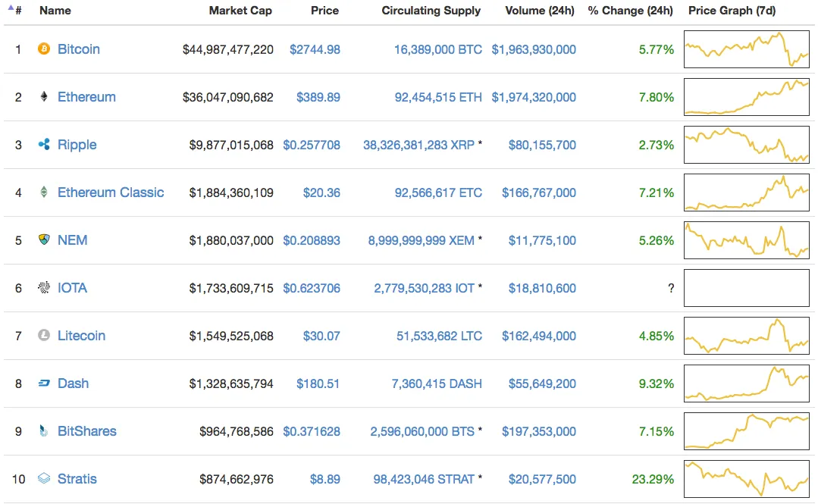The width and height of the screenshot is (818, 504).
Task: Open Ethereum 7-day price graph
Action: pos(747,97)
